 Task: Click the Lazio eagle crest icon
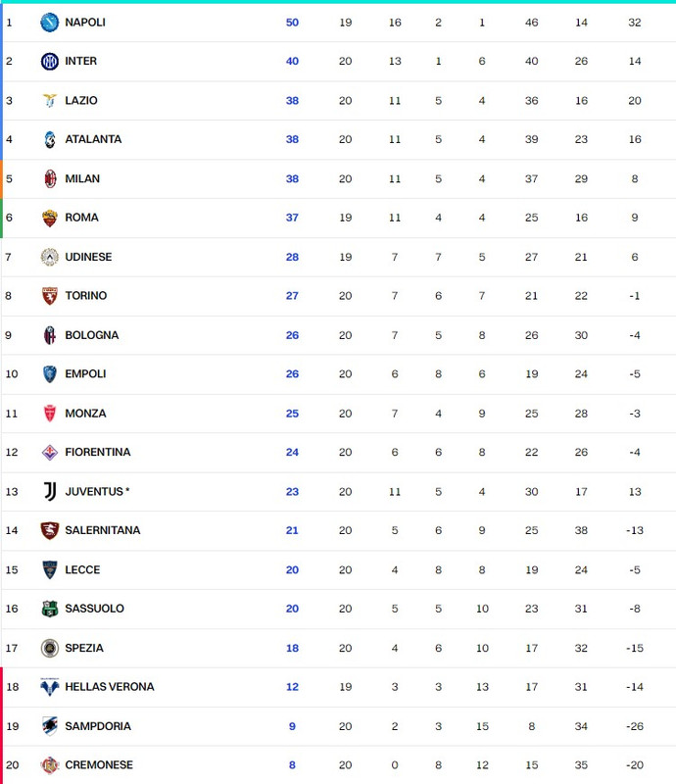[50, 101]
